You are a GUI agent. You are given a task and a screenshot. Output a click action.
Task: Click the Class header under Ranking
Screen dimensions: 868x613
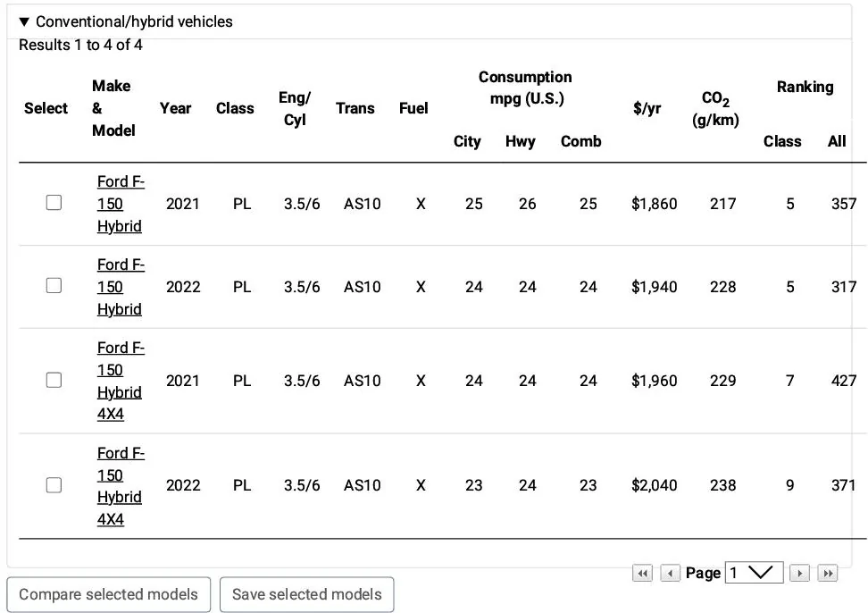(782, 141)
